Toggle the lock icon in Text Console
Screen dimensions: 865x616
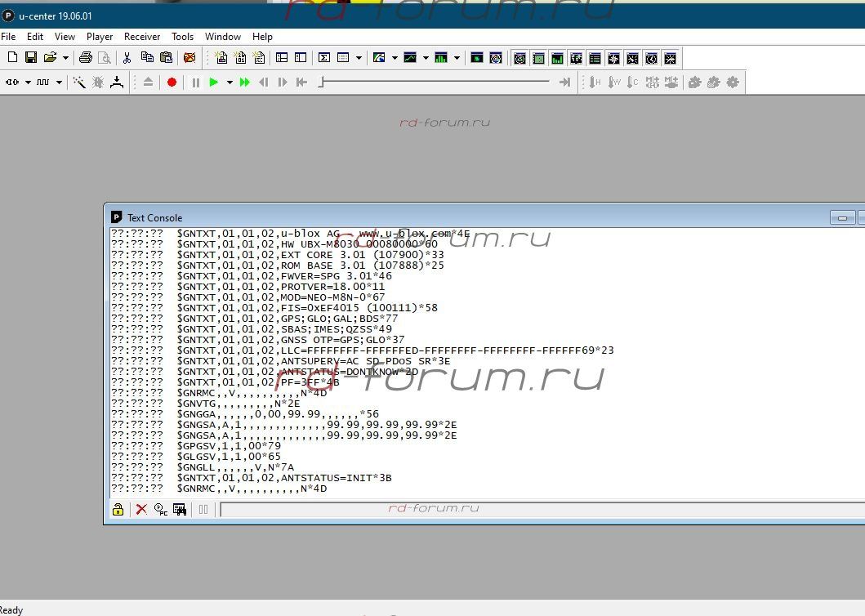(118, 510)
